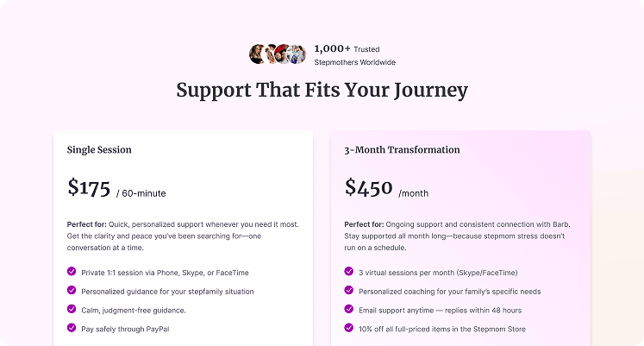Click the 10% off Stepmom Store text
Viewport: 644px width, 346px height.
click(442, 329)
